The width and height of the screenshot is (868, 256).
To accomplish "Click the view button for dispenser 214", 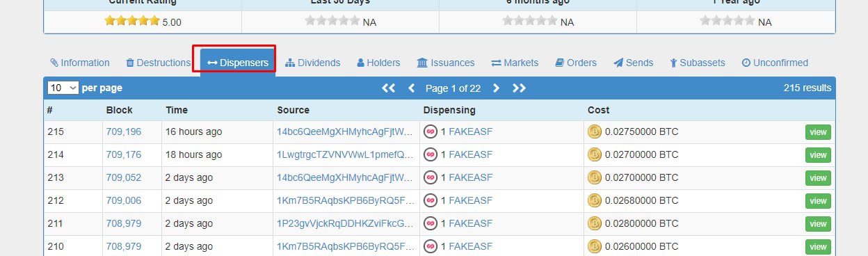I will coord(818,155).
